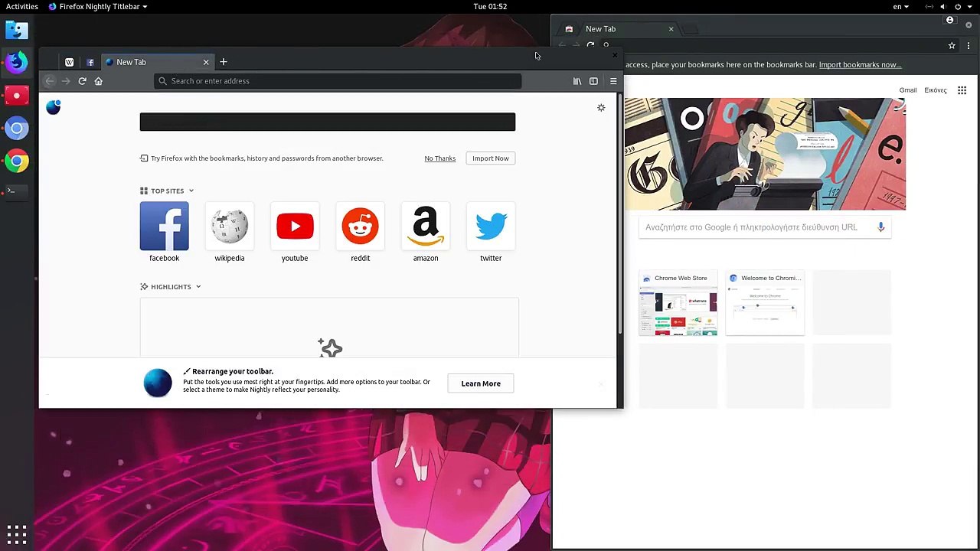The height and width of the screenshot is (551, 980).
Task: Open the system power menu in top bar
Action: click(962, 6)
